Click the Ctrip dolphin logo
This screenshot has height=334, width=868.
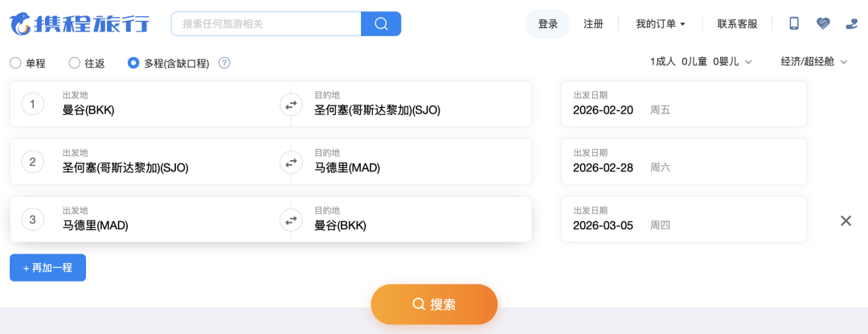[x=80, y=23]
